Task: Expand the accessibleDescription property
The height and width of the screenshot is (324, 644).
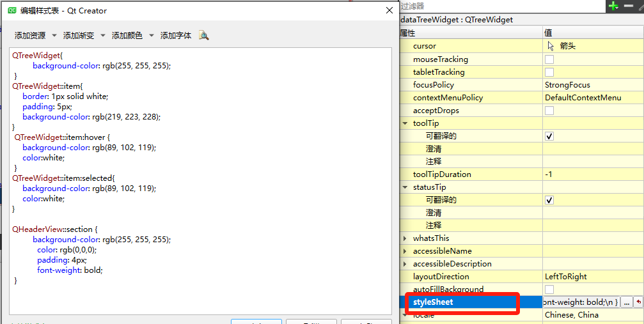Action: tap(405, 264)
